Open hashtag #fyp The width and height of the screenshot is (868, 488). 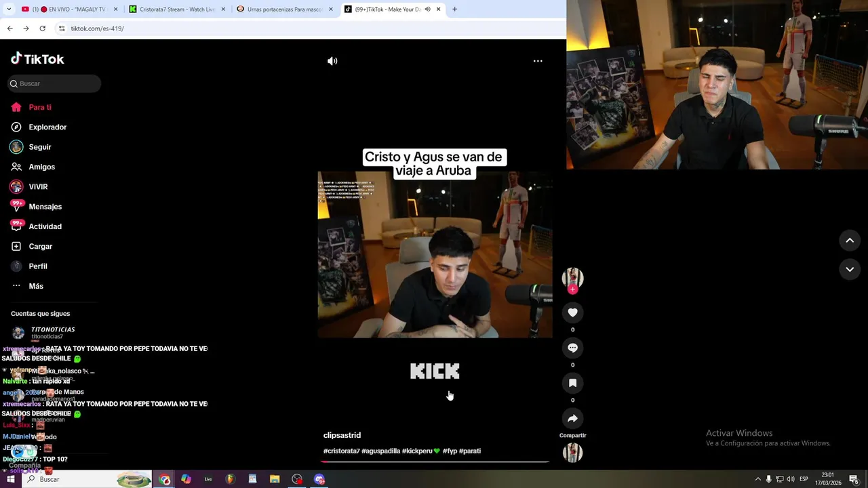[450, 451]
